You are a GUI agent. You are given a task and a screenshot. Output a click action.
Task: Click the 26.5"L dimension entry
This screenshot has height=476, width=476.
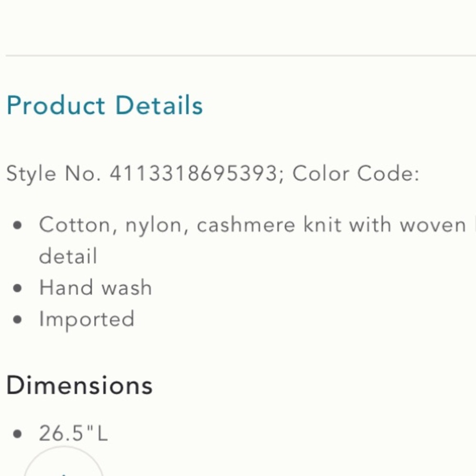[x=73, y=433]
